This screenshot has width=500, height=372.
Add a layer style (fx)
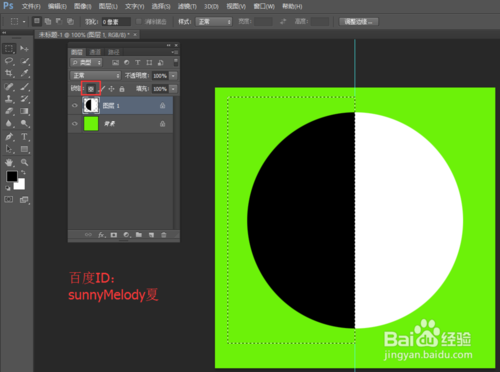[x=102, y=235]
